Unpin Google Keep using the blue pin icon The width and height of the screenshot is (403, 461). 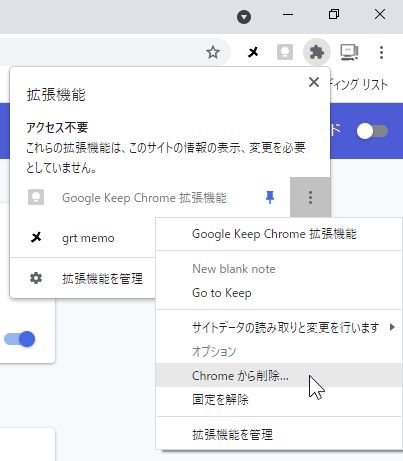pos(270,197)
